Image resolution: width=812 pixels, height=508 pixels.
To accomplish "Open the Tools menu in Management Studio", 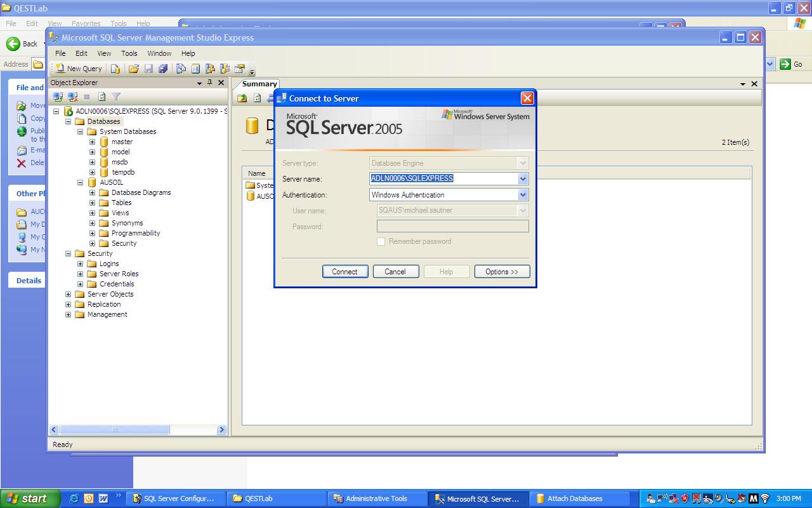I will tap(129, 53).
